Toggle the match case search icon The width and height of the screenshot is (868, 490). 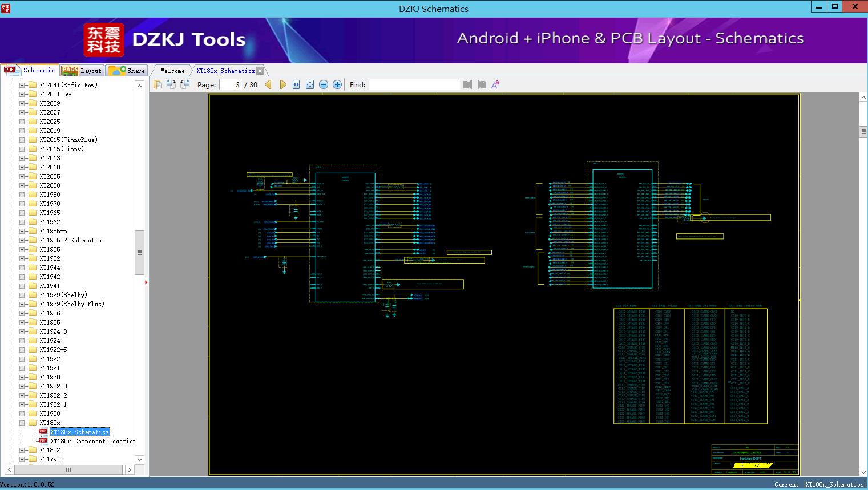pos(495,84)
